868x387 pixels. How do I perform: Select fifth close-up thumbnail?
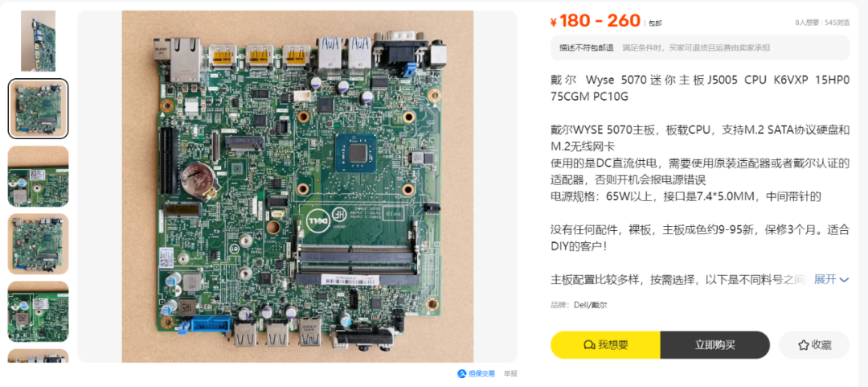click(39, 311)
